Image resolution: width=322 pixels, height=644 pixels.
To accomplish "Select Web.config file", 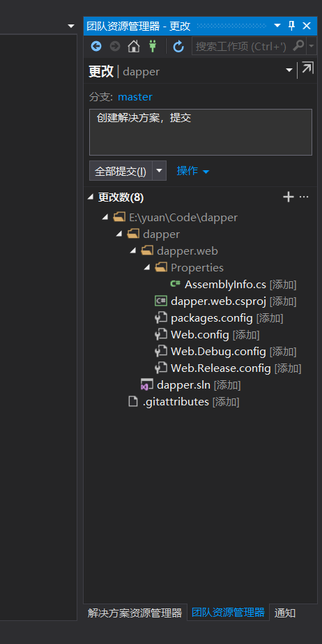I will coord(200,335).
